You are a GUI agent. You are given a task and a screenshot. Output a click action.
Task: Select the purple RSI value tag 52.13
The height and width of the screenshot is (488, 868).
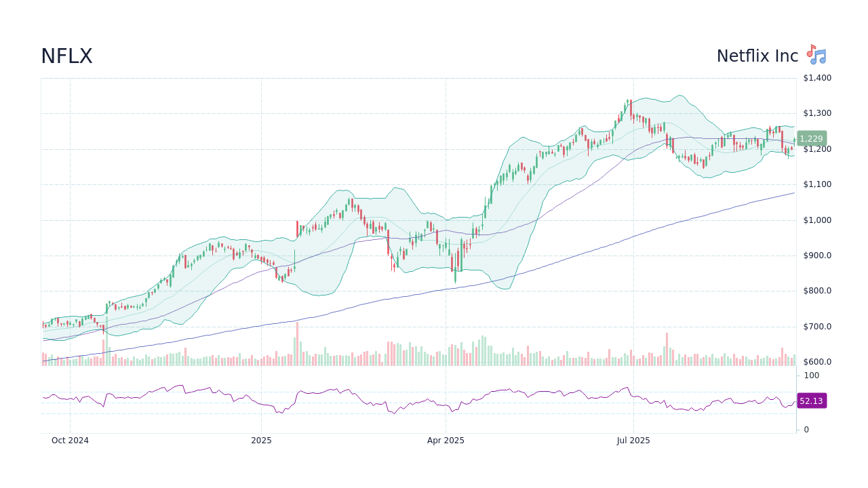[811, 401]
